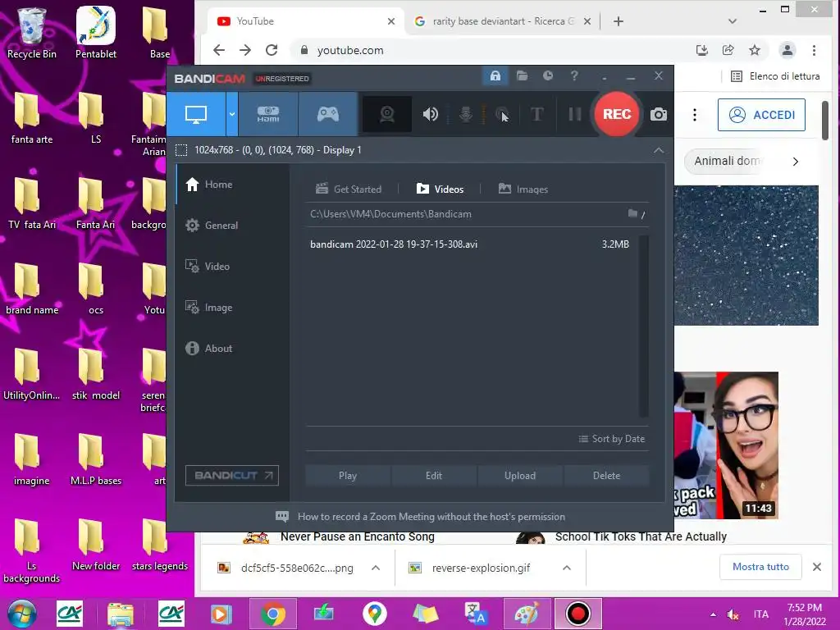Open the Windows Start menu
Viewport: 840px width, 630px height.
point(22,614)
